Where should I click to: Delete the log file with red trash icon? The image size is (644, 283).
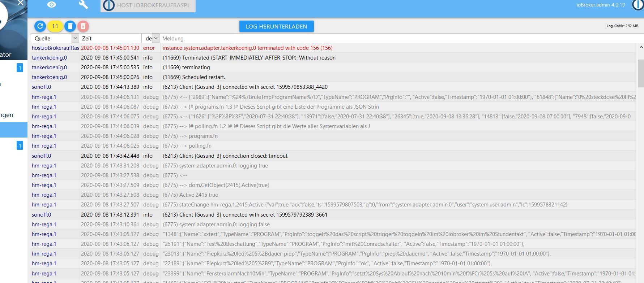83,26
